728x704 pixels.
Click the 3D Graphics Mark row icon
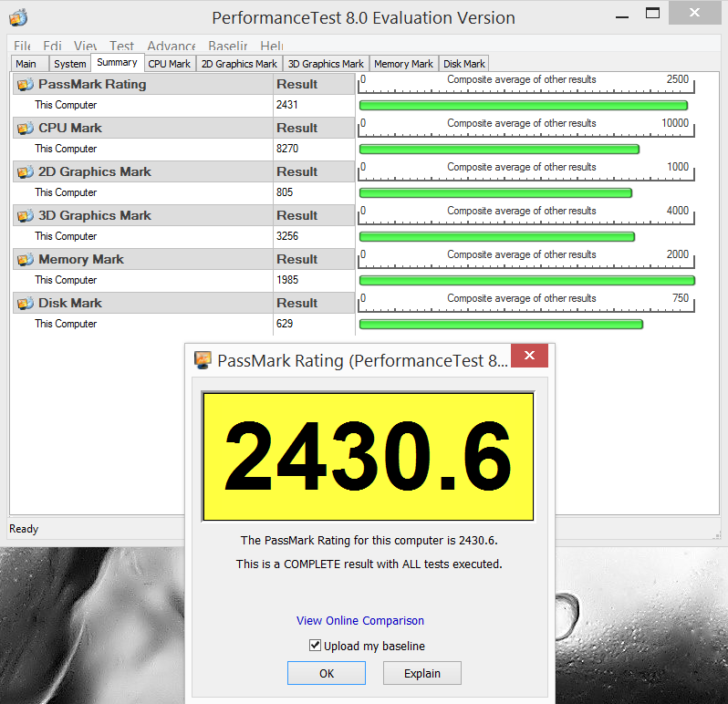click(25, 216)
